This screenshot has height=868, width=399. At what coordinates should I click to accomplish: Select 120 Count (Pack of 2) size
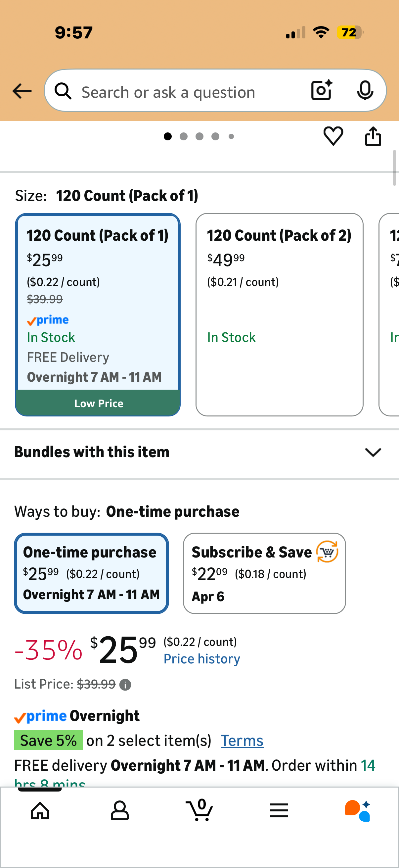280,315
